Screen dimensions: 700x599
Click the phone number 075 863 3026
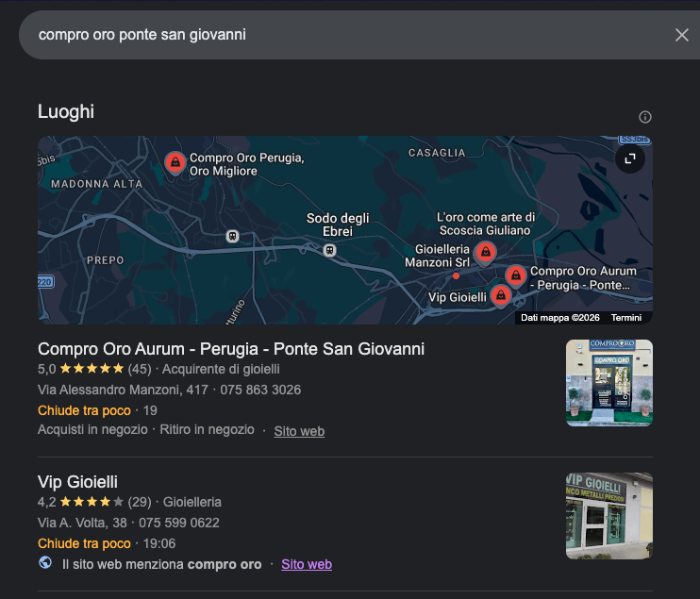(260, 391)
